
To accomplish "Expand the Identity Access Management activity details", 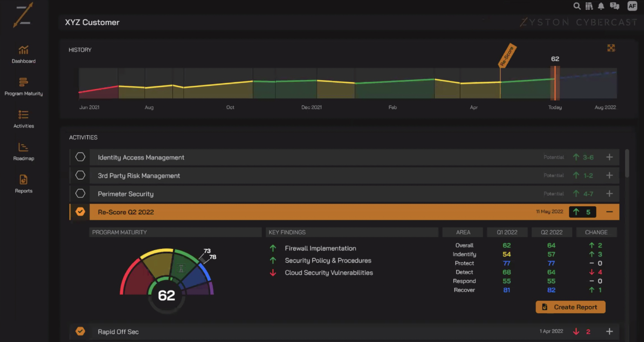I will point(609,157).
